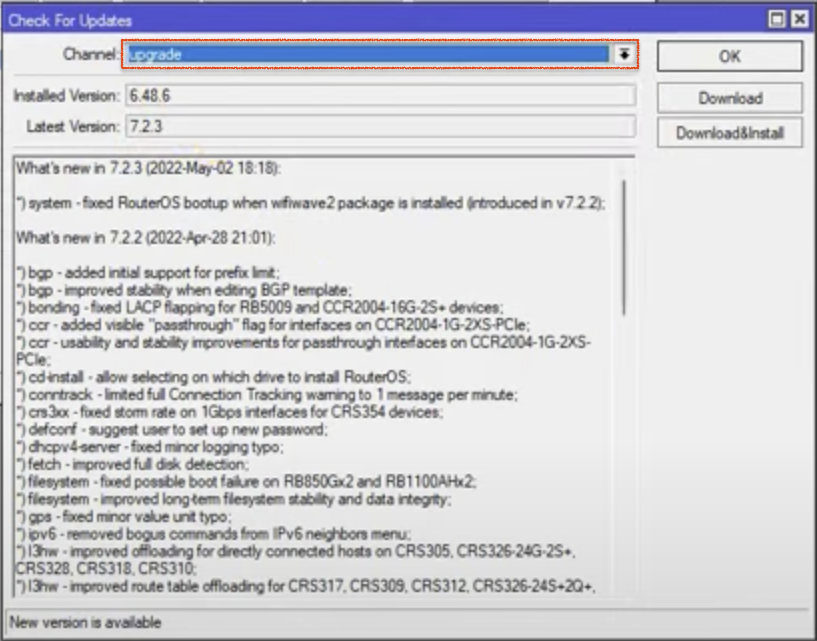Screen dimensions: 817x641
Task: Click the "Installed Version:" label
Action: coord(67,96)
